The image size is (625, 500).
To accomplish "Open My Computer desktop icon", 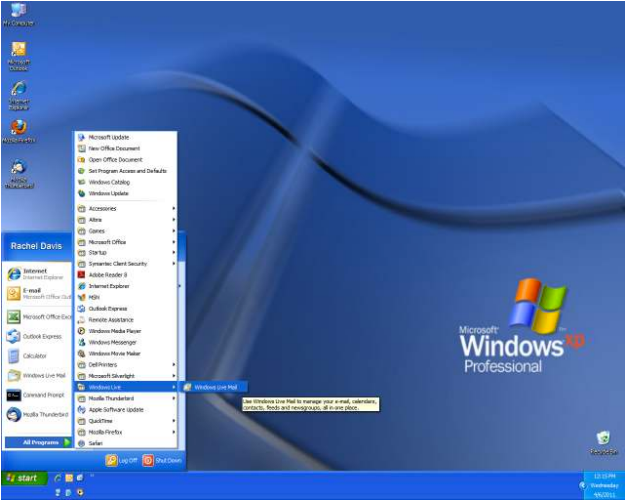I will 18,14.
